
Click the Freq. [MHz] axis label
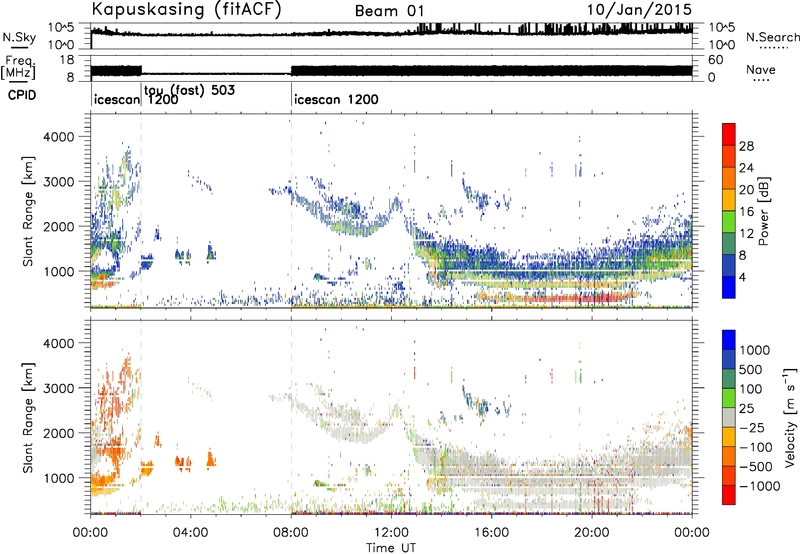pyautogui.click(x=18, y=68)
